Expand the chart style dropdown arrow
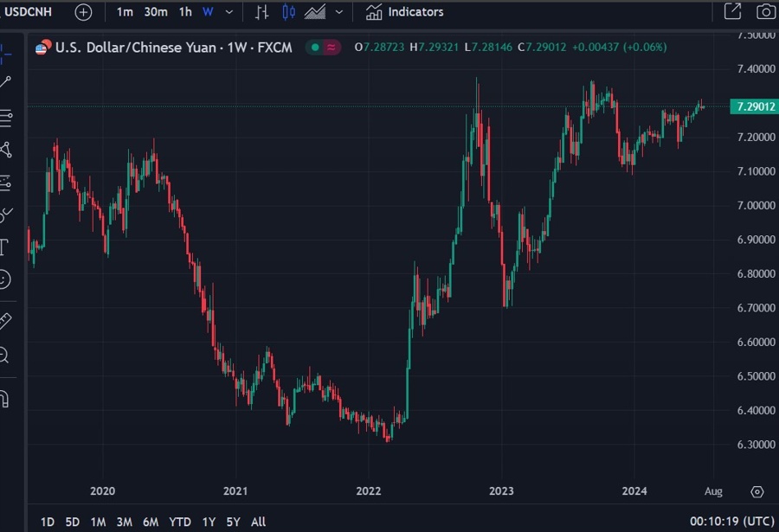The image size is (779, 532). click(x=338, y=11)
